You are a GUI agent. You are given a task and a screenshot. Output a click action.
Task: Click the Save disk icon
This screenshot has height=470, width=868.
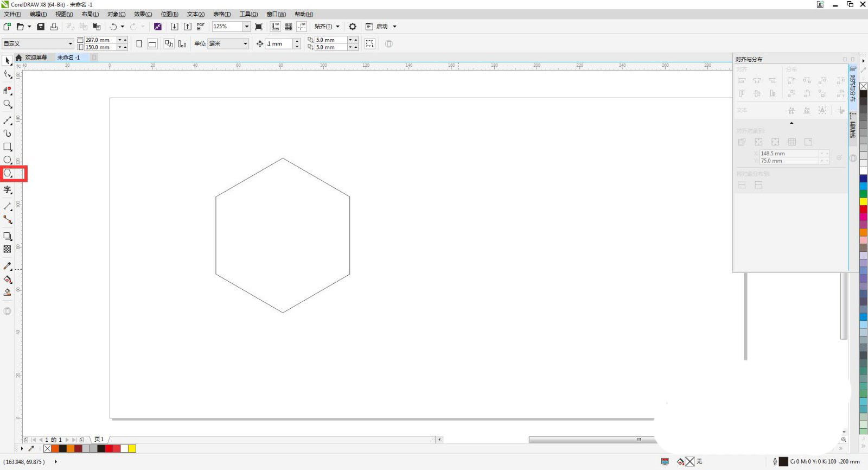click(41, 27)
